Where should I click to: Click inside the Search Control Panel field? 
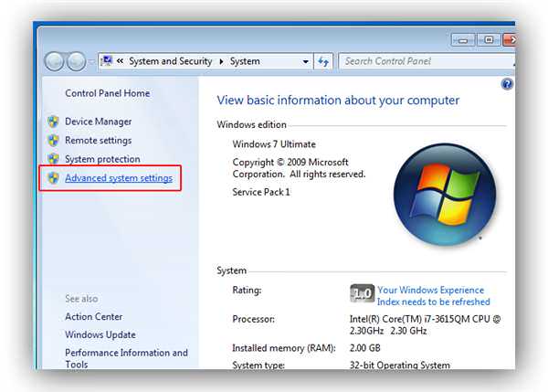tap(427, 61)
